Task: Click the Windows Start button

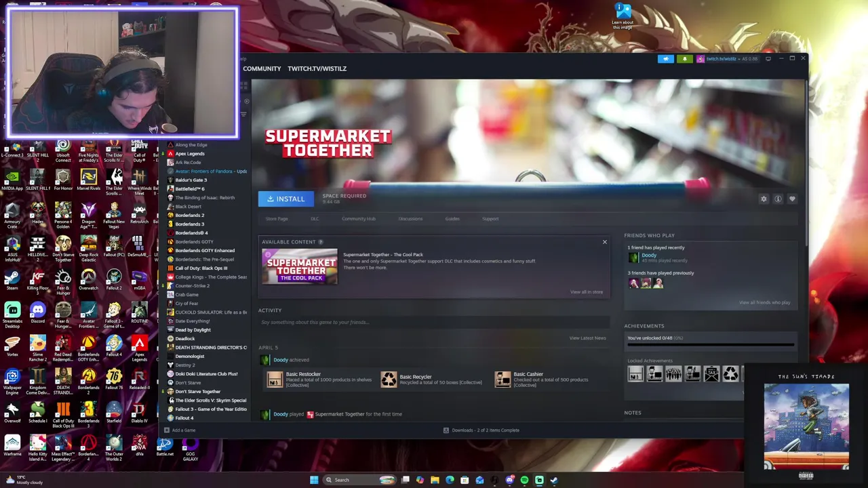Action: 314,480
